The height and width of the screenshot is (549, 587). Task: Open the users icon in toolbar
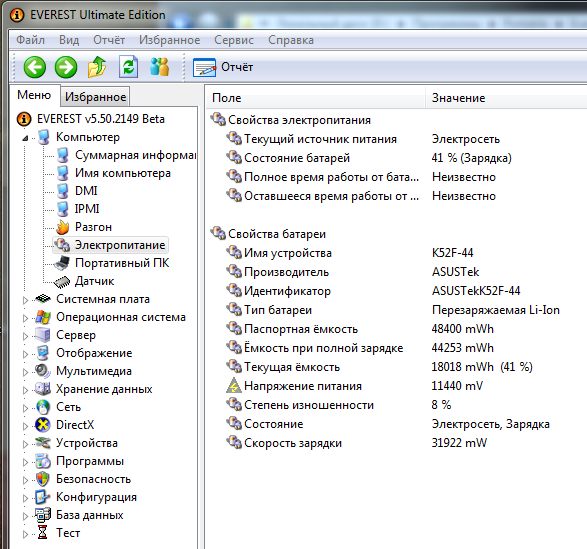[x=160, y=67]
